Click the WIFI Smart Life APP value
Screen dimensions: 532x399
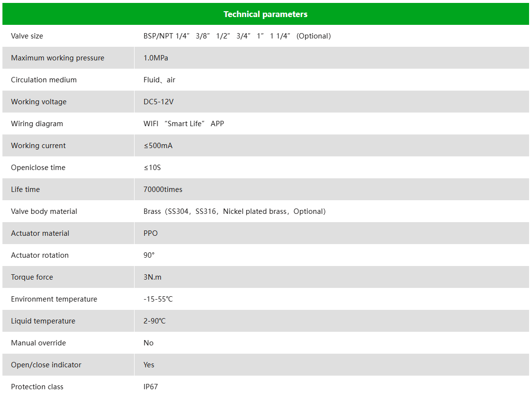183,124
